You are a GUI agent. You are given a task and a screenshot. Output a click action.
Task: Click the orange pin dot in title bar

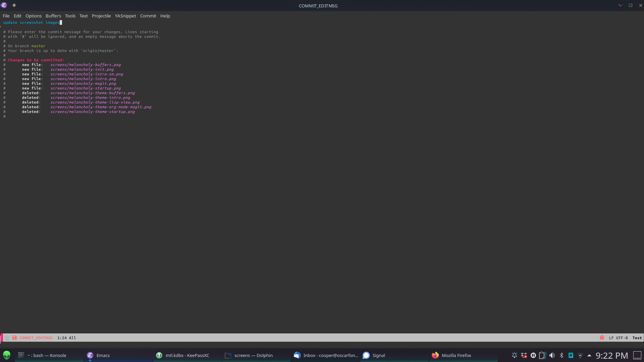pos(14,5)
